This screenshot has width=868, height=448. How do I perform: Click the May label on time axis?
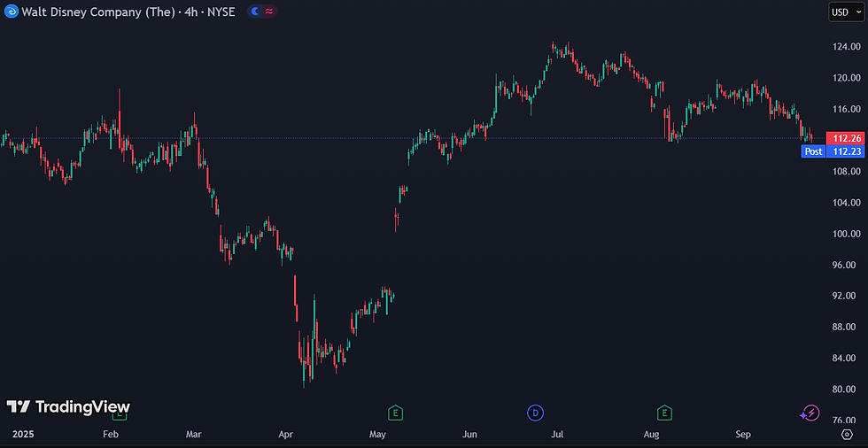click(377, 435)
